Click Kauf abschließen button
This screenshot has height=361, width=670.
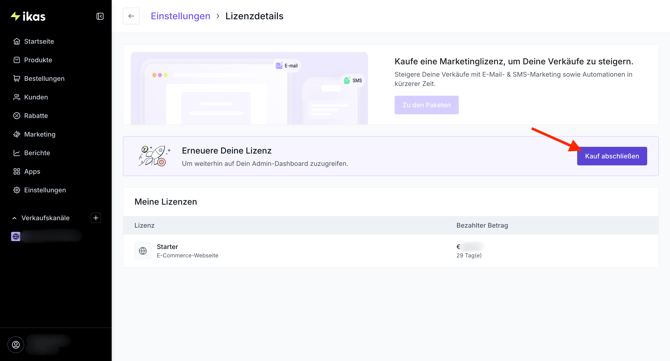(612, 156)
